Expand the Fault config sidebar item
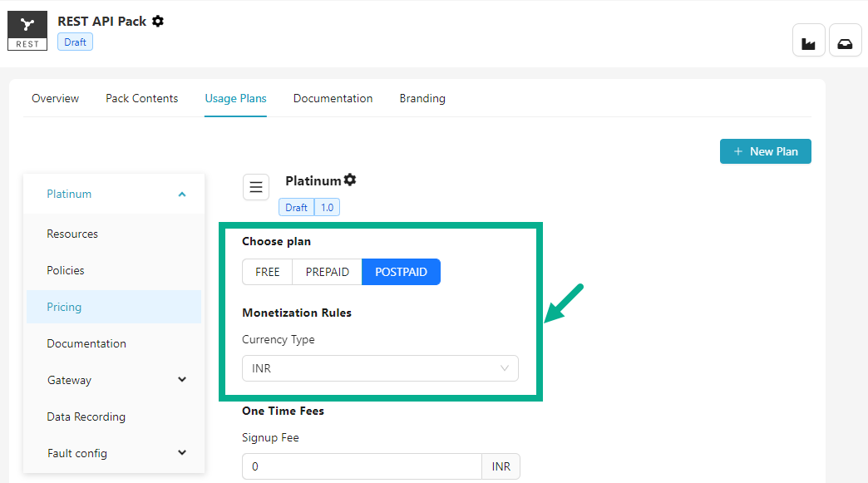 click(x=182, y=453)
